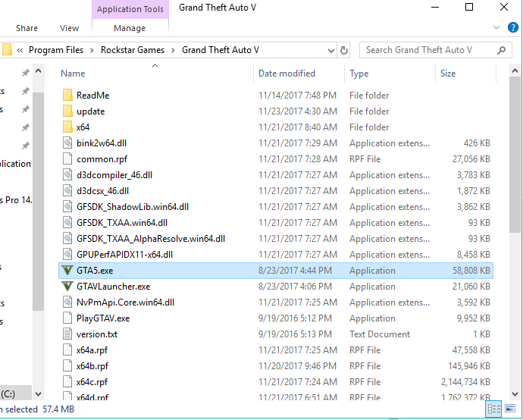Go to Program Files in breadcrumb
This screenshot has width=523, height=420.
[x=56, y=50]
